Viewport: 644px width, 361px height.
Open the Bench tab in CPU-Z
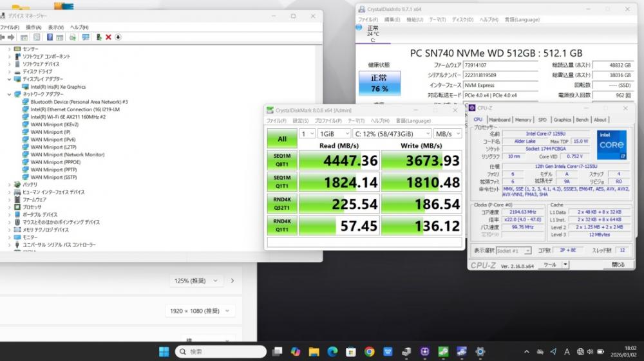tap(582, 120)
